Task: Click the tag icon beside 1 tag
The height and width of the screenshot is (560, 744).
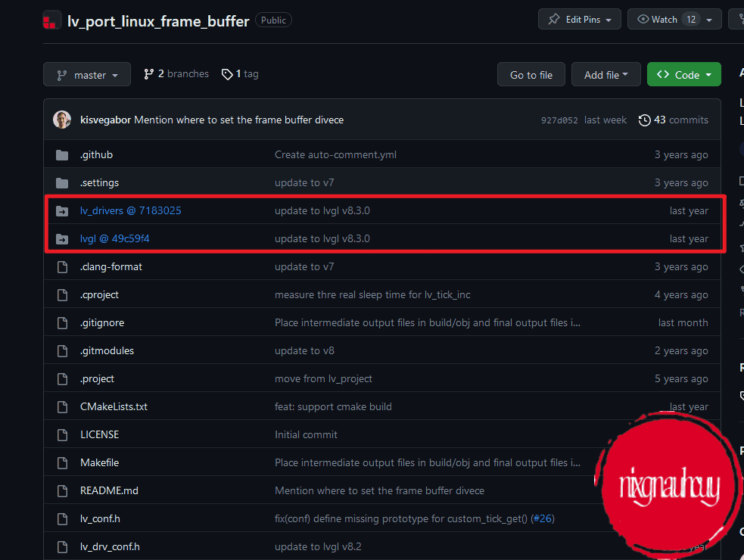Action: (227, 74)
